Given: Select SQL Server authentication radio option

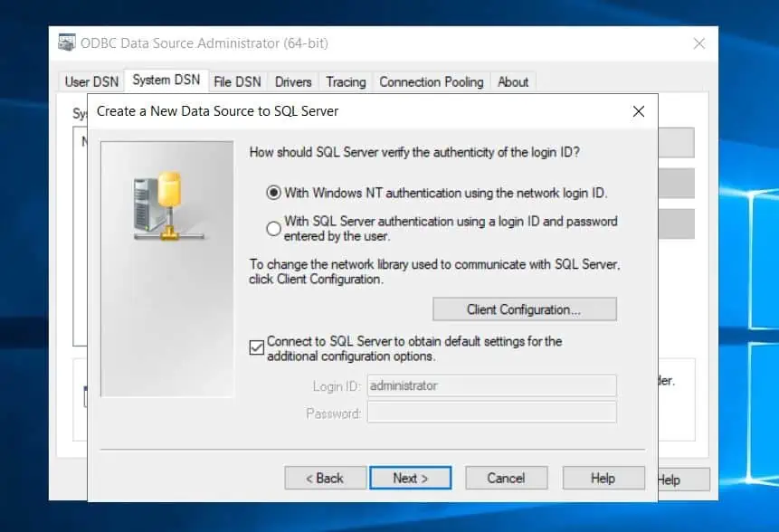Looking at the screenshot, I should [273, 229].
